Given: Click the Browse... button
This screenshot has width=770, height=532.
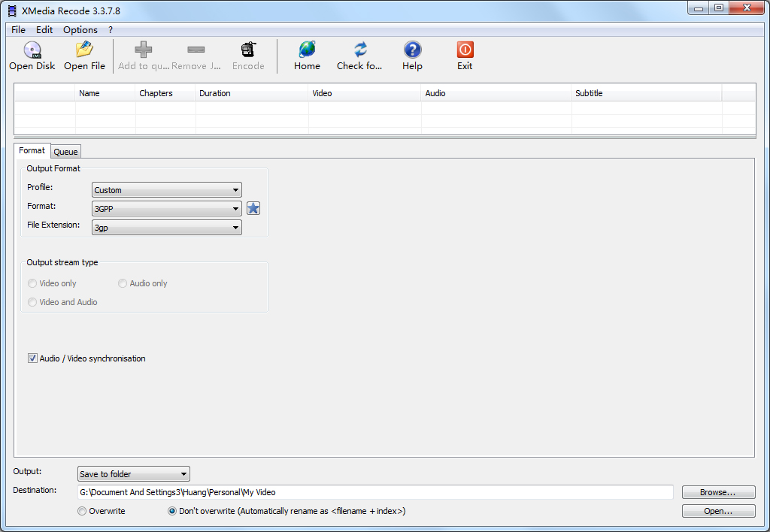Looking at the screenshot, I should coord(718,492).
